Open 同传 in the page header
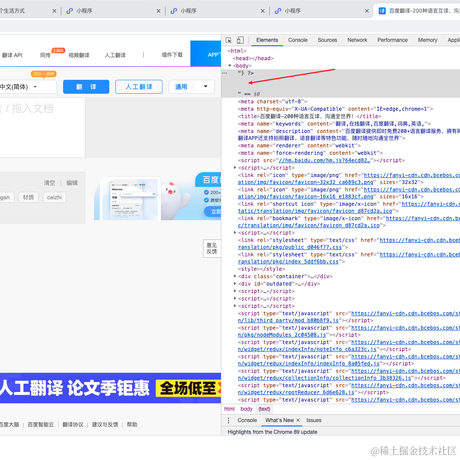This screenshot has width=460, height=460. 45,55
